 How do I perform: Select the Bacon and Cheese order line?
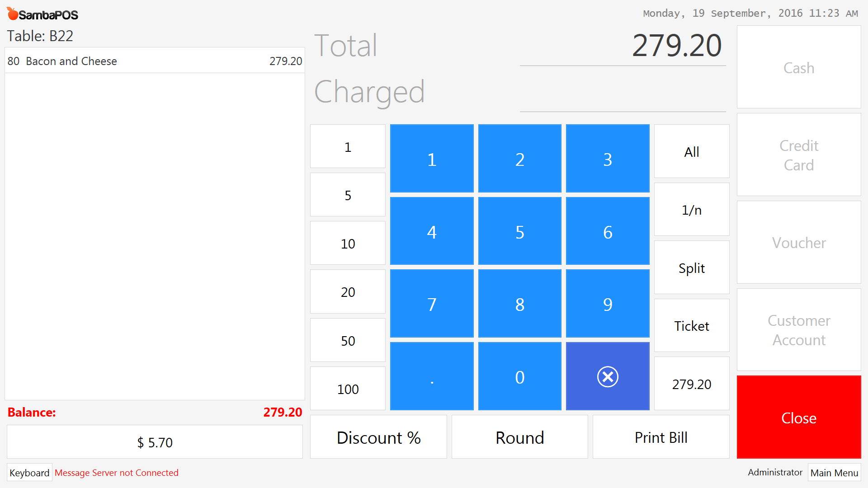(155, 61)
